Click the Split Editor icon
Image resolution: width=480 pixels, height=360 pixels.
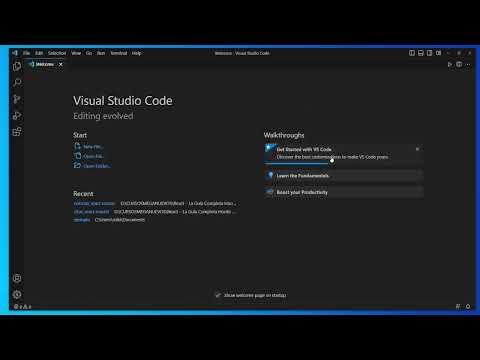(x=459, y=64)
